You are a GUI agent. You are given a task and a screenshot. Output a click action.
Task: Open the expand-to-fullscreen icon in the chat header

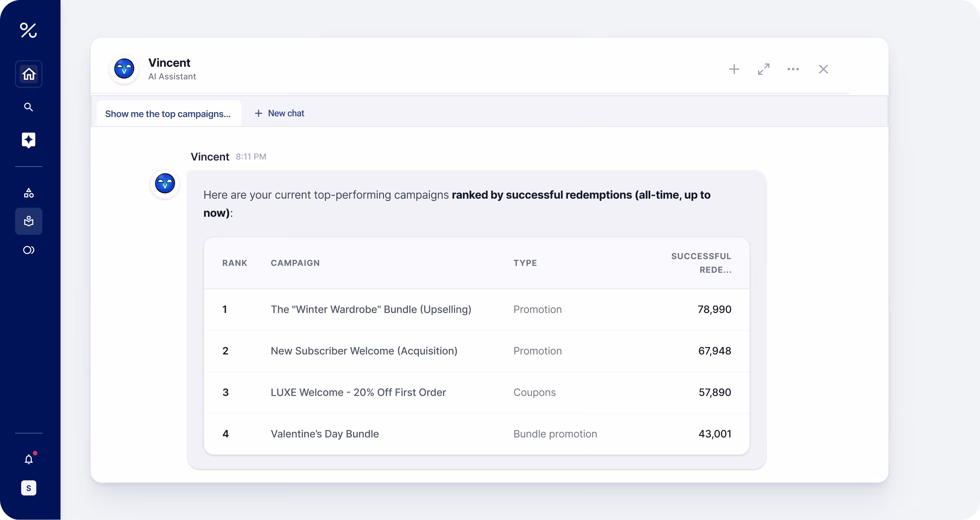(763, 69)
